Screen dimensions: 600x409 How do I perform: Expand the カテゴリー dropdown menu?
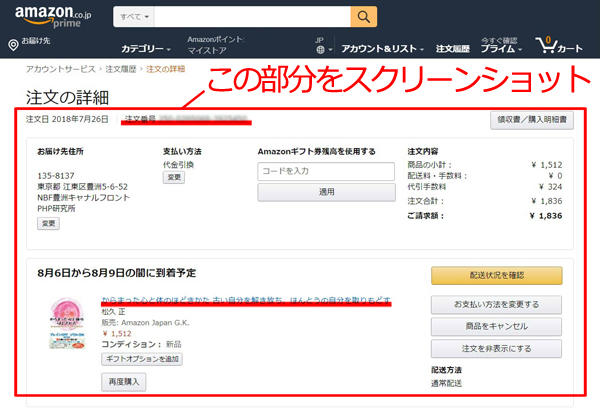(x=146, y=49)
